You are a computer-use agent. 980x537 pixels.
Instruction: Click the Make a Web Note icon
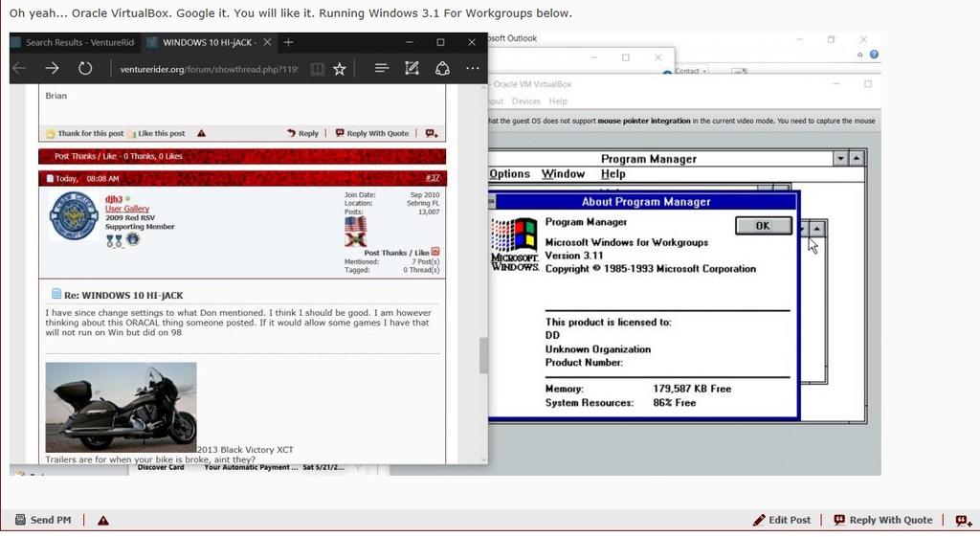click(412, 68)
